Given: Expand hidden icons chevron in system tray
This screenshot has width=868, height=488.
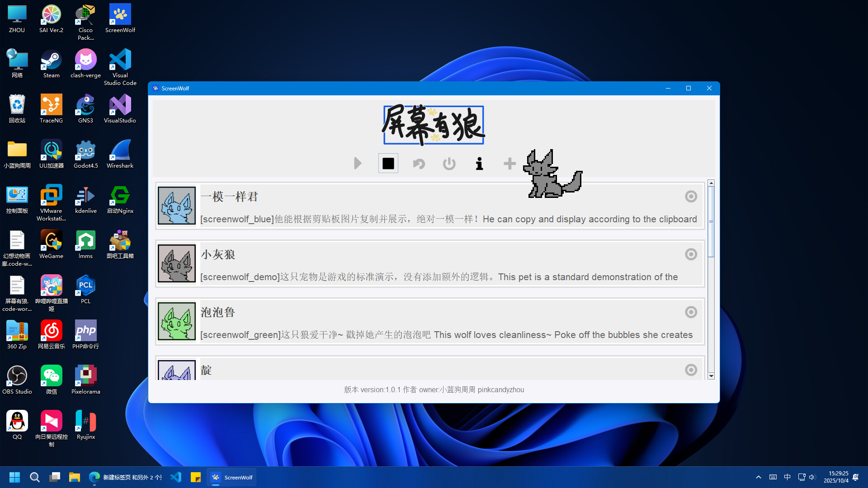Looking at the screenshot, I should point(758,477).
